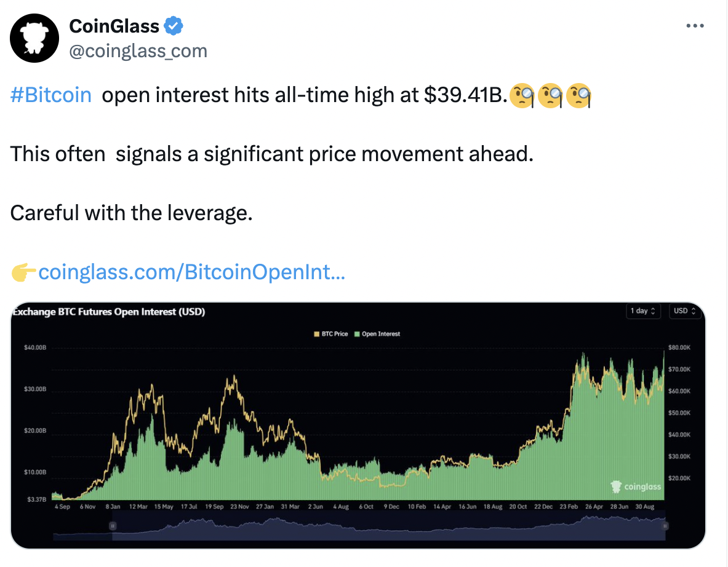The image size is (728, 567).
Task: Open the coinglass.com/BitcoinOpenInt link
Action: tap(192, 272)
